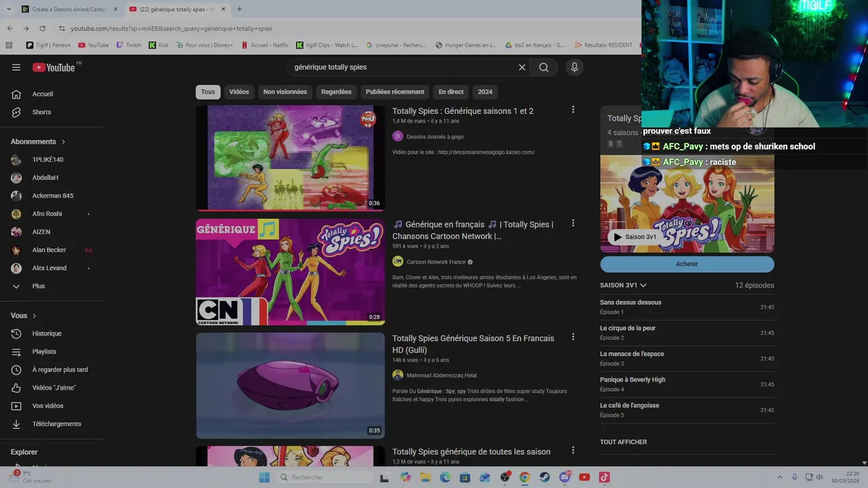
Task: Select the Non visionnées filter chip
Action: tap(285, 91)
